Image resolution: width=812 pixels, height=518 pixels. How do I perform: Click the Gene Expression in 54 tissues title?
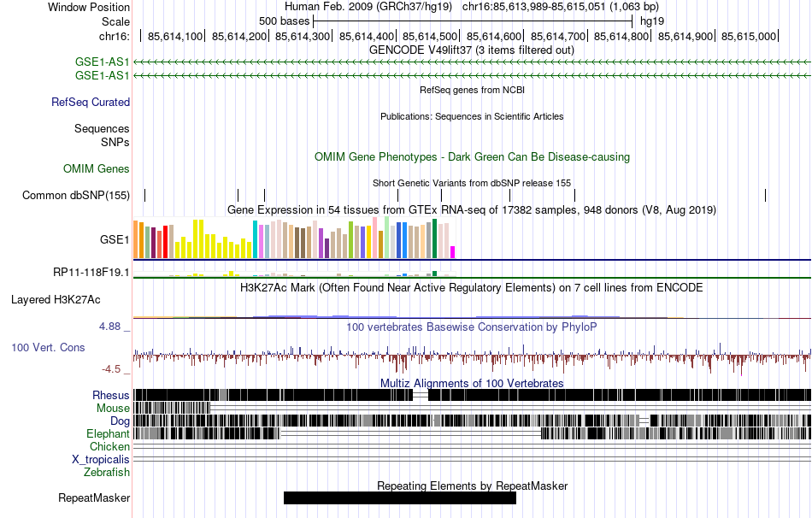[472, 209]
